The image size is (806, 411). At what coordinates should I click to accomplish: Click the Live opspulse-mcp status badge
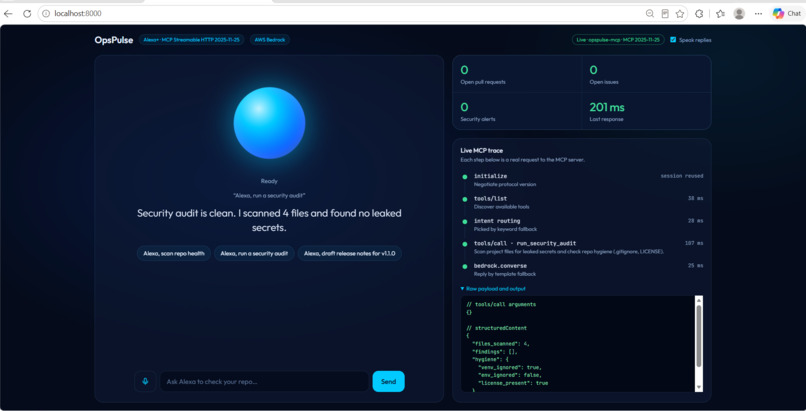tap(618, 40)
